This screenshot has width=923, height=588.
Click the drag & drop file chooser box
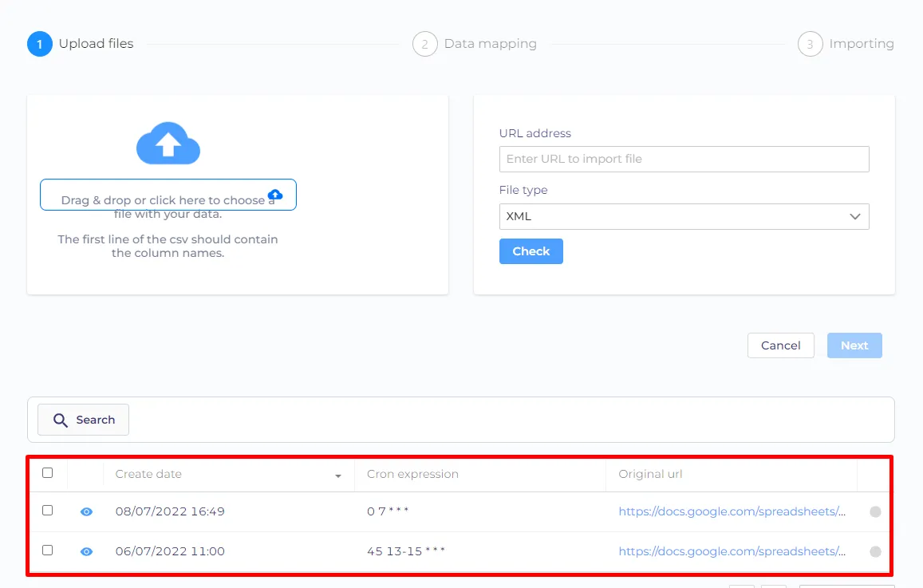pyautogui.click(x=168, y=195)
